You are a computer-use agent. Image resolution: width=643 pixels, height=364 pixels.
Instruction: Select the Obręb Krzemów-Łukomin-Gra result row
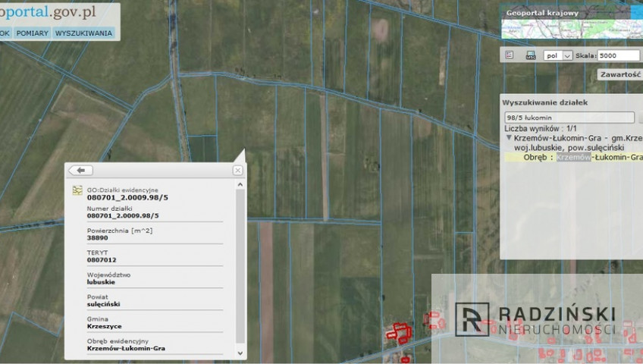574,158
